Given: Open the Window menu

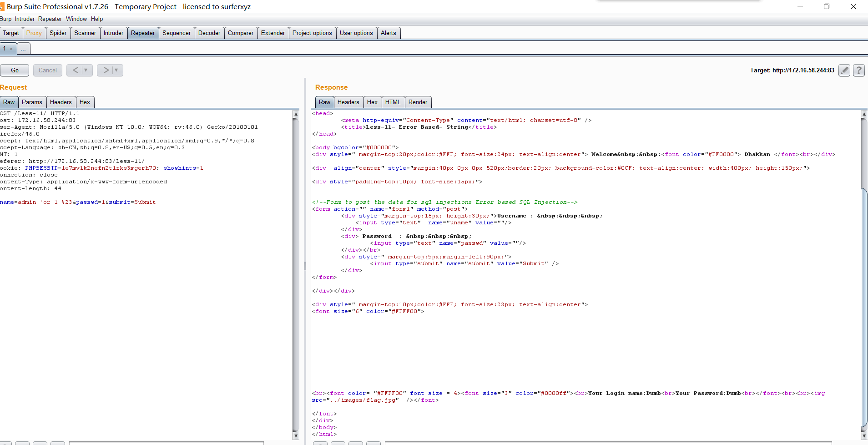Looking at the screenshot, I should tap(76, 19).
